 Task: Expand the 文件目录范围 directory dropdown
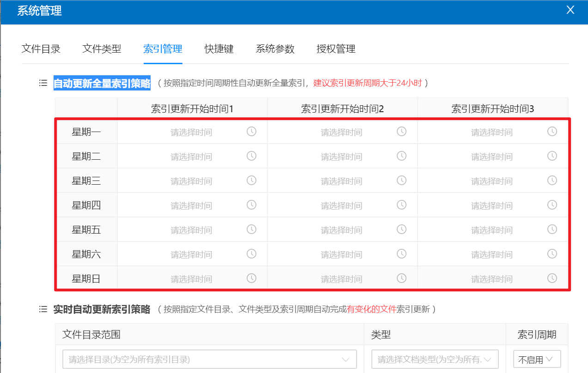(x=209, y=359)
